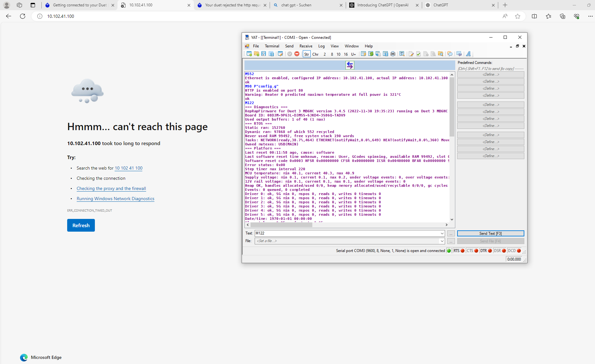Select radix 8 octal toggle in YAT
The image size is (595, 364).
click(332, 54)
